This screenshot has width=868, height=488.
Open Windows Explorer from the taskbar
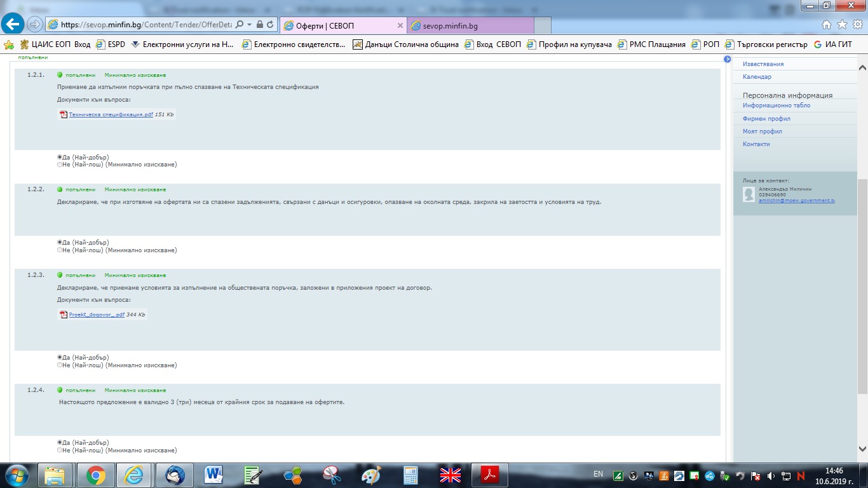point(55,475)
